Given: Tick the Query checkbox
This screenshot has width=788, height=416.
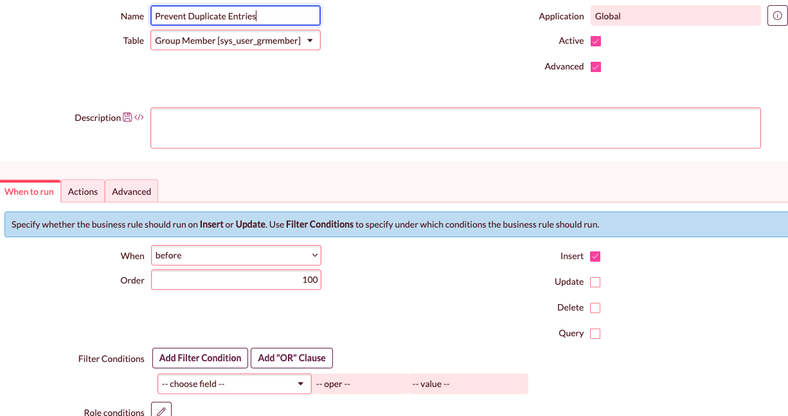Looking at the screenshot, I should point(596,334).
